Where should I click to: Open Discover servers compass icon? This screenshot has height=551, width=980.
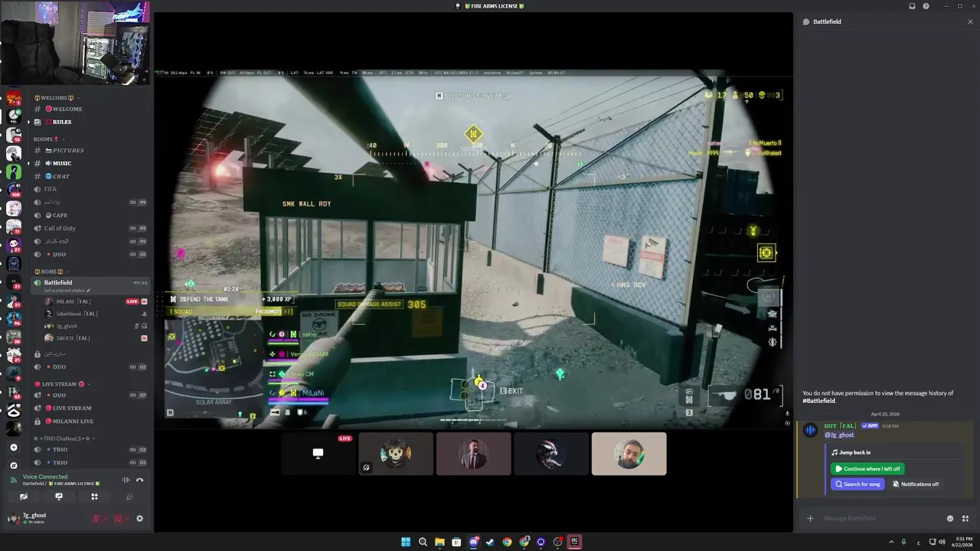(x=14, y=465)
